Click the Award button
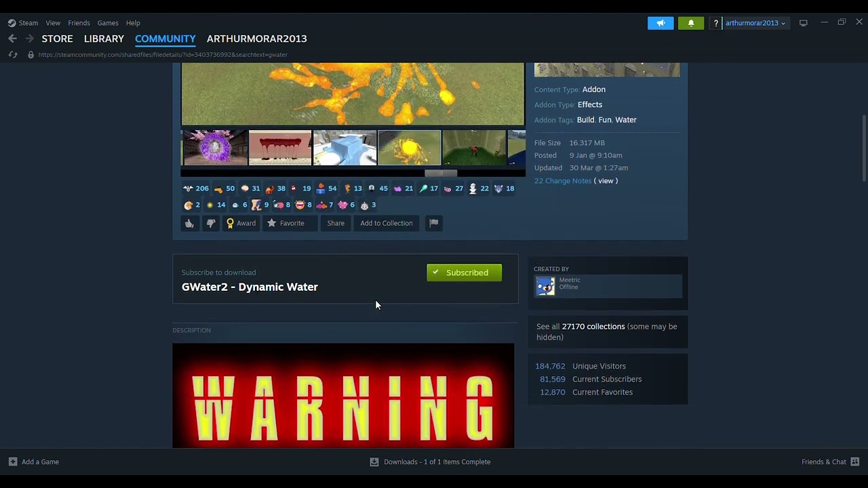This screenshot has height=488, width=868. pos(241,223)
